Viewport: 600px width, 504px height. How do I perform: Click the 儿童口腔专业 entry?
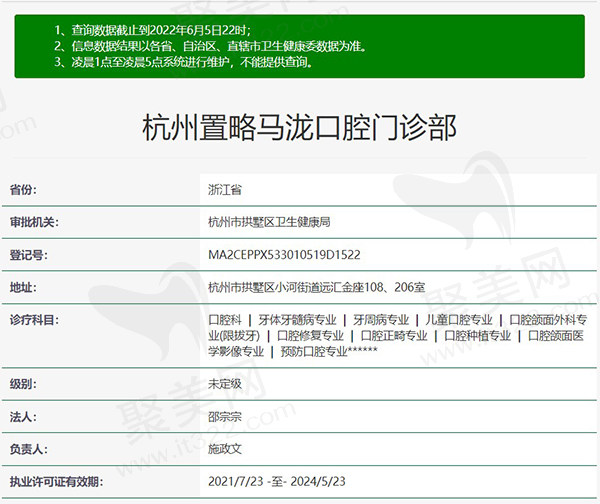(x=459, y=320)
